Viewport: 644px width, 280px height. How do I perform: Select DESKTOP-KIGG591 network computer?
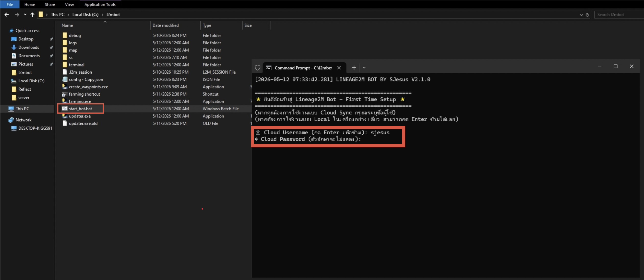(35, 128)
